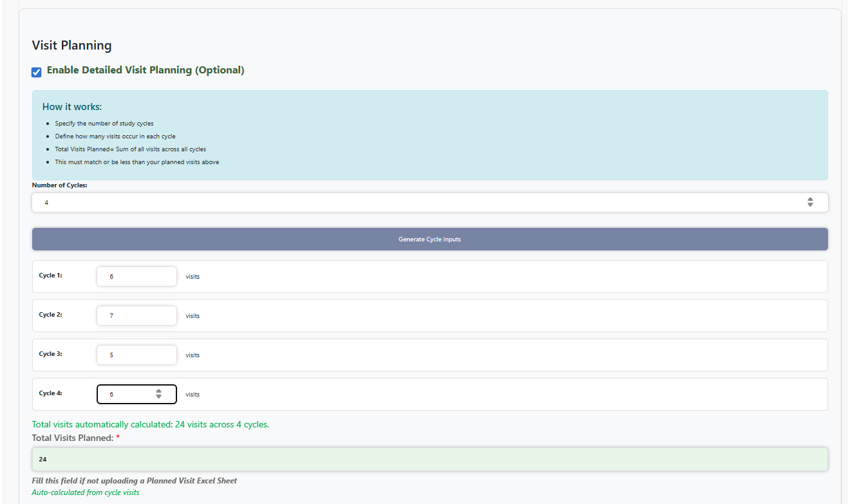
Task: Click the Cycle 4 visits input box
Action: (129, 394)
